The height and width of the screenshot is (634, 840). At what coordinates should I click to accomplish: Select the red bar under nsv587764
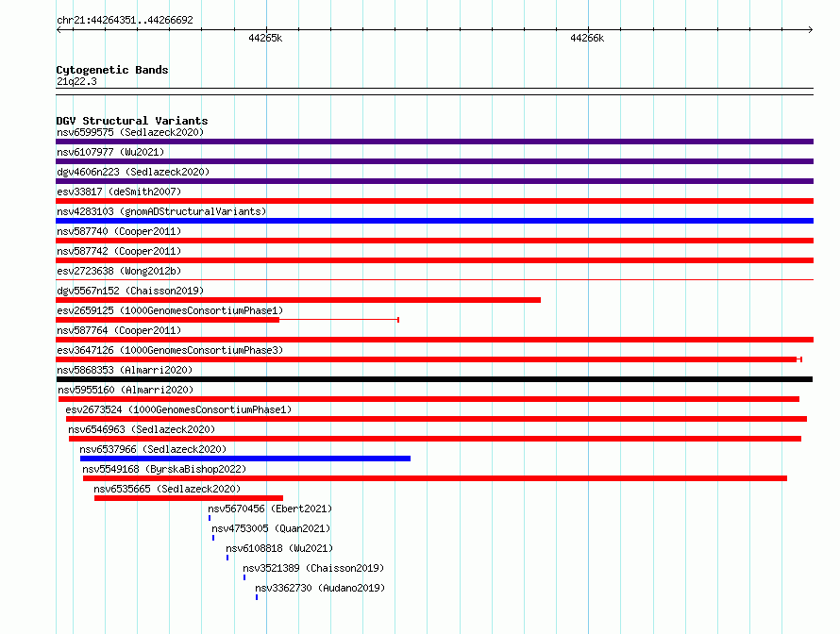(x=434, y=340)
